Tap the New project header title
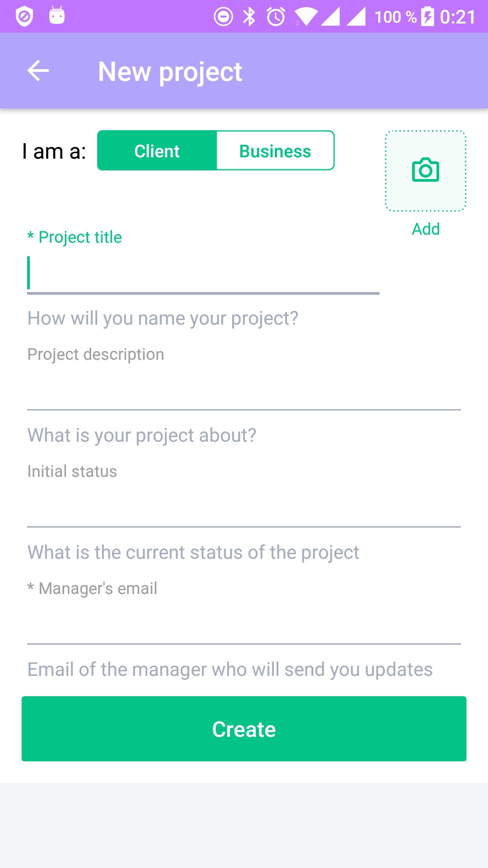Screen dimensions: 488x868 [x=170, y=71]
